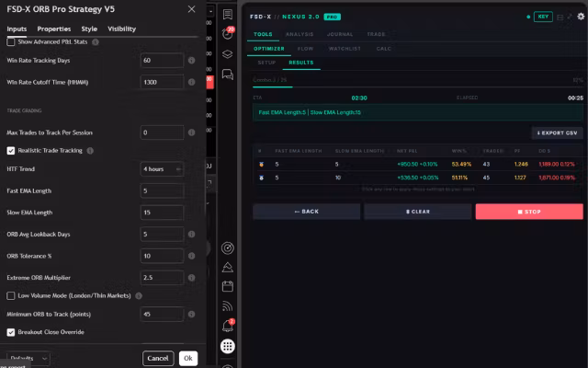The height and width of the screenshot is (368, 588).
Task: Edit Win Rate Cutoff Time field
Action: coord(162,82)
